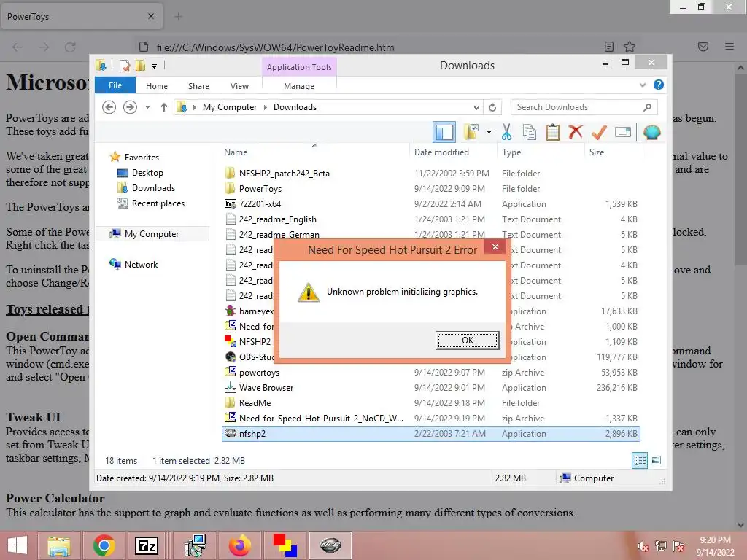Bookmark page with Firefox star icon
747x560 pixels.
[630, 47]
